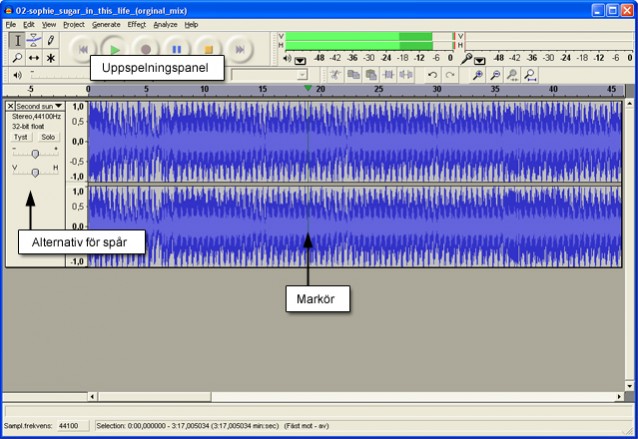638x439 pixels.
Task: Click the Zoom Out magnifier icon
Action: pyautogui.click(x=495, y=75)
